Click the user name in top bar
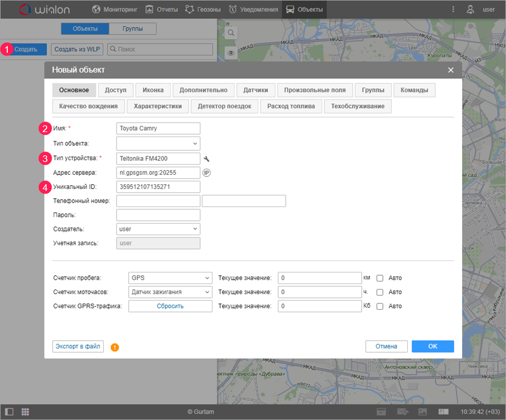 pyautogui.click(x=489, y=9)
